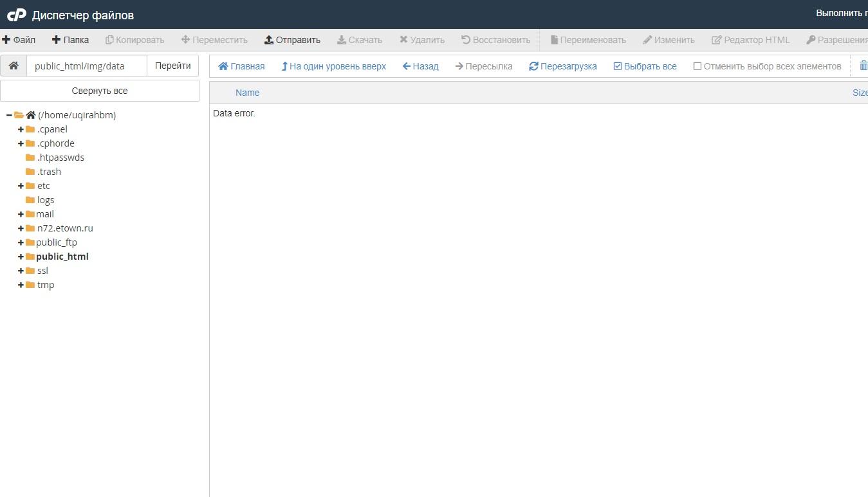Select the .cphorde tree item label
This screenshot has height=497, width=868.
[x=56, y=143]
